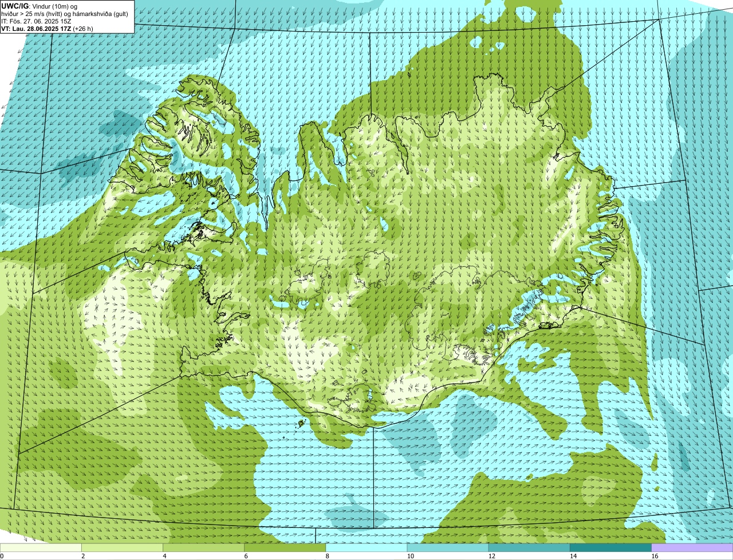The width and height of the screenshot is (733, 560).
Task: Click the purple legend segment above 16 m/s
Action: pyautogui.click(x=692, y=547)
